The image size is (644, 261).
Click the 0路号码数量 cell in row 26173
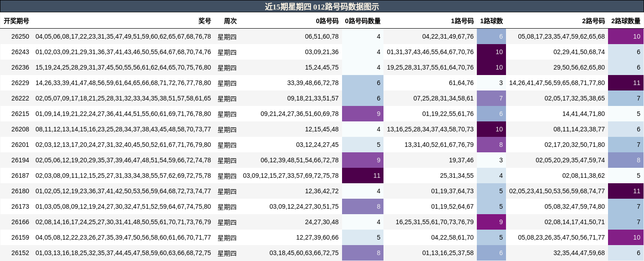[x=363, y=206]
